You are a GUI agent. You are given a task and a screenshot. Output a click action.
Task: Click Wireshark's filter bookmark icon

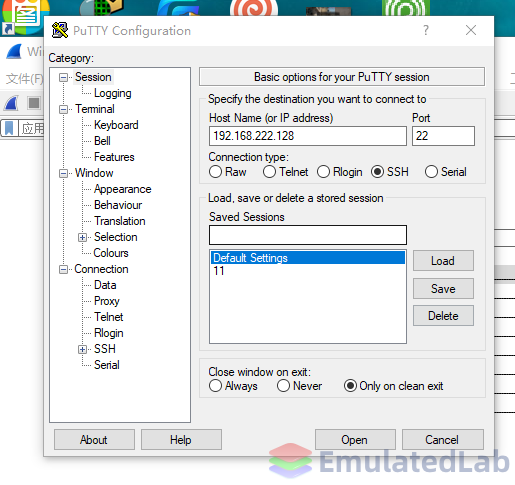[x=9, y=128]
